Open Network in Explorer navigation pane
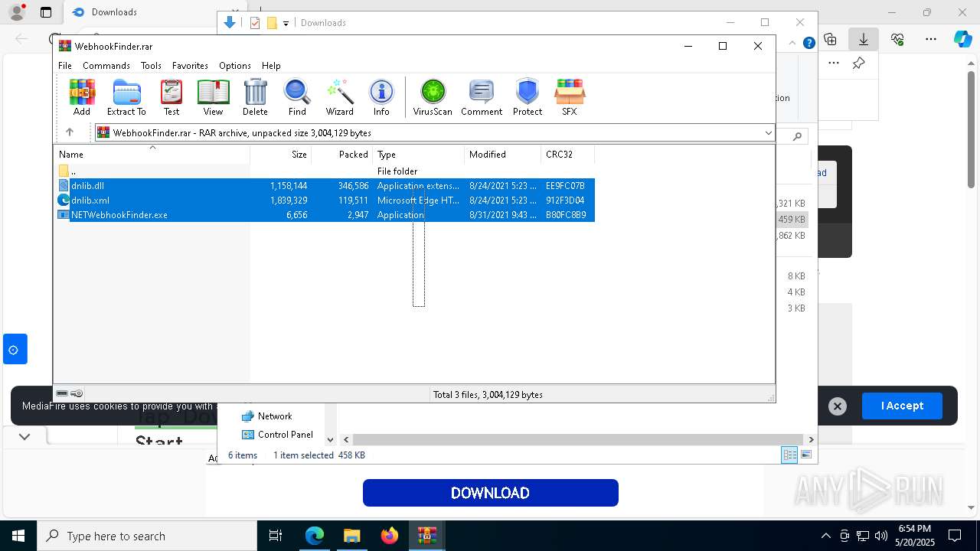The width and height of the screenshot is (980, 551). tap(274, 416)
